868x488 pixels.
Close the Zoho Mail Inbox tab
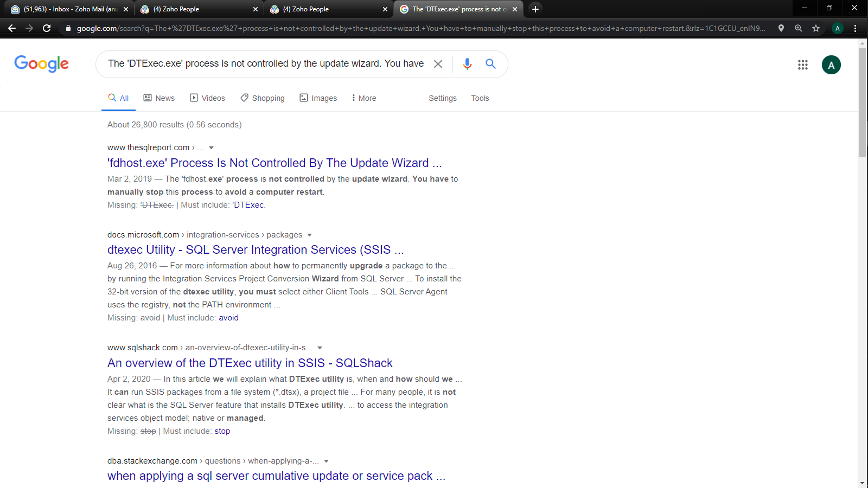126,9
